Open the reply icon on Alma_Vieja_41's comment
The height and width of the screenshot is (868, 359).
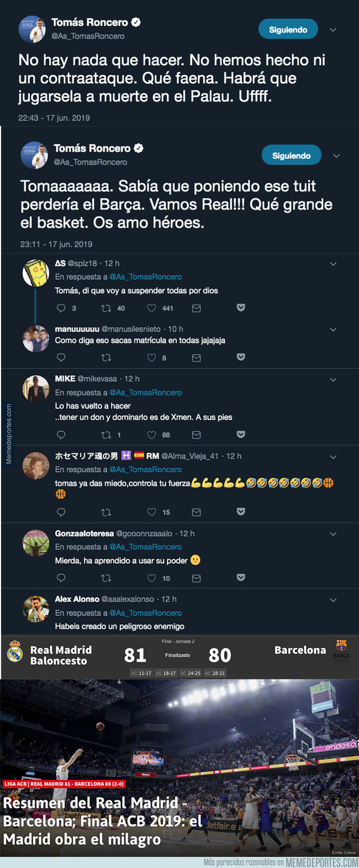(x=62, y=512)
